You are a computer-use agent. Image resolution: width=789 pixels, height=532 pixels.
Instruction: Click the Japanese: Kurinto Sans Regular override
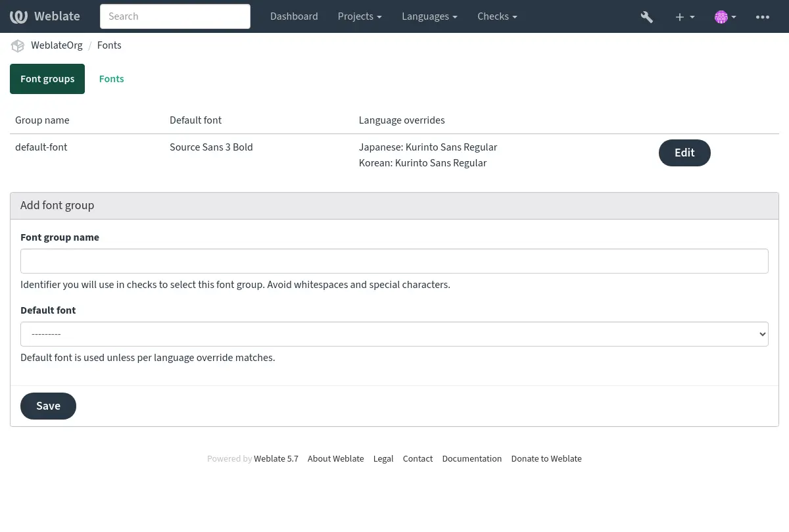click(428, 147)
